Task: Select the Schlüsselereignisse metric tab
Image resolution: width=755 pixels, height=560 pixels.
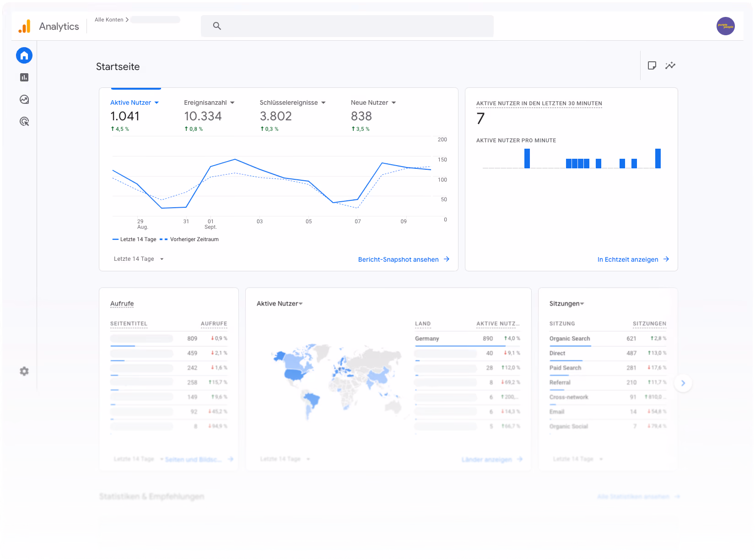Action: click(x=293, y=116)
